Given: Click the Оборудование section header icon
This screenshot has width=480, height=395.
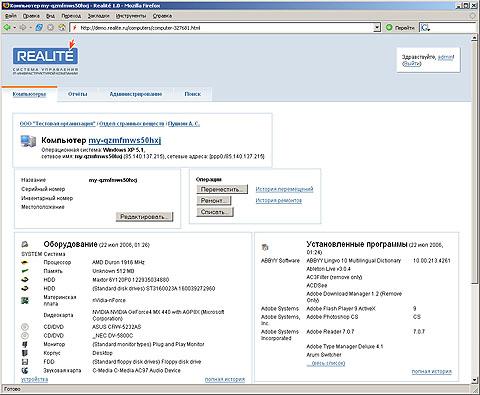Looking at the screenshot, I should point(25,245).
